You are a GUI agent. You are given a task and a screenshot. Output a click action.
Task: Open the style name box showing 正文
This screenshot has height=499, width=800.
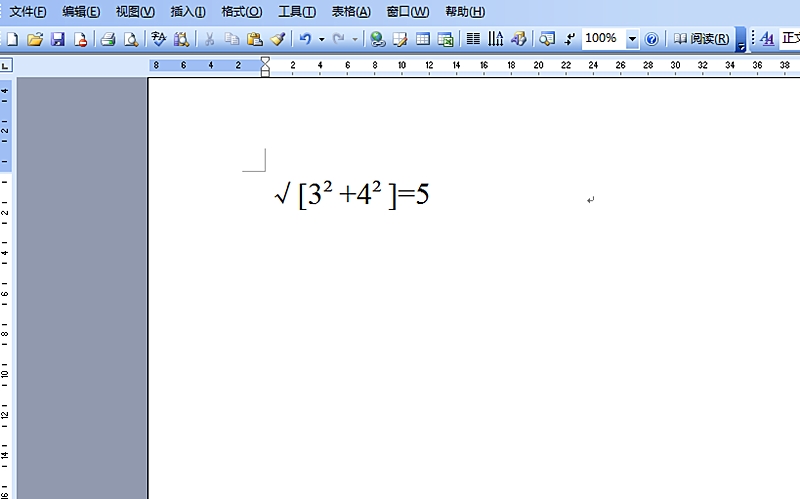790,38
